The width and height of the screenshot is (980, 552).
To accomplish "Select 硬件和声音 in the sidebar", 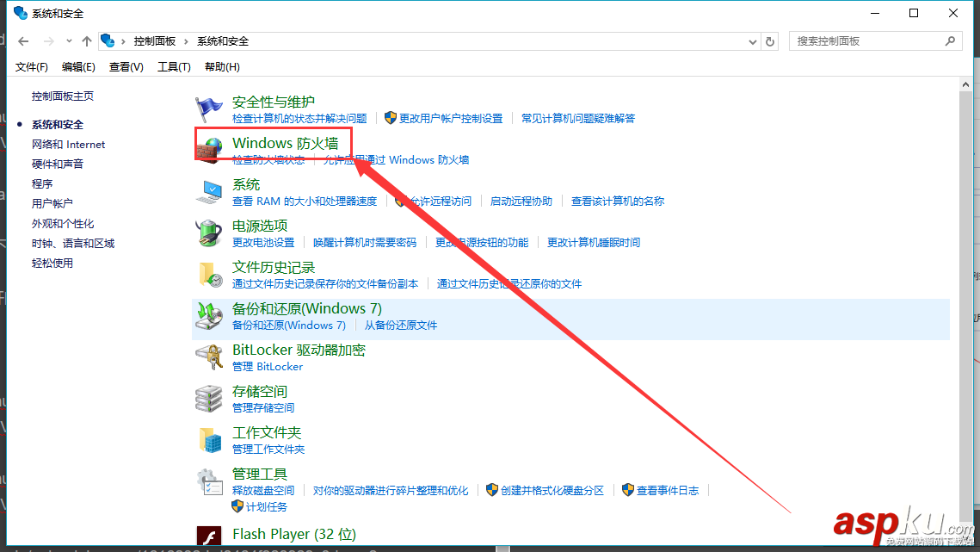I will pyautogui.click(x=58, y=164).
